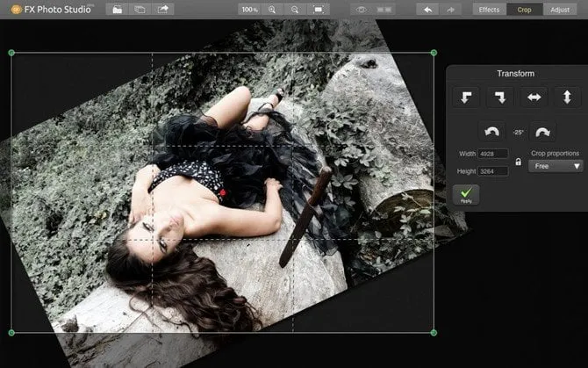This screenshot has width=588, height=368.
Task: Rotate counterclockwise with the curved left arrow
Action: pyautogui.click(x=491, y=132)
